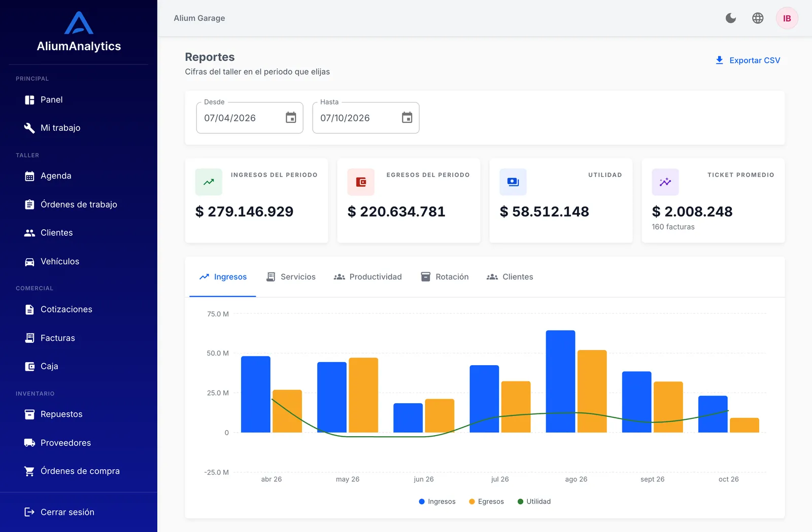Click the logout icon next to Cerrar sesión
This screenshot has height=532, width=812.
(x=29, y=512)
